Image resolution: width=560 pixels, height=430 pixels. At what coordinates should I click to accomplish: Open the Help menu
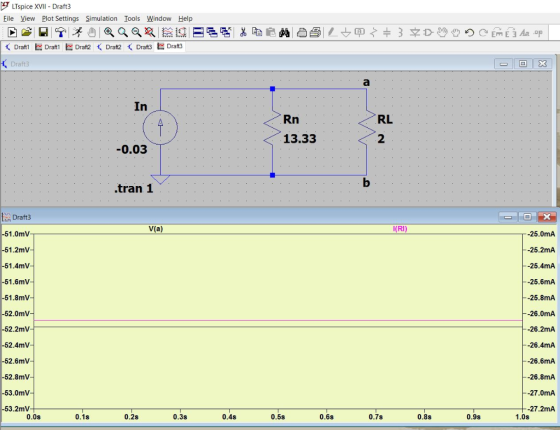[x=185, y=18]
